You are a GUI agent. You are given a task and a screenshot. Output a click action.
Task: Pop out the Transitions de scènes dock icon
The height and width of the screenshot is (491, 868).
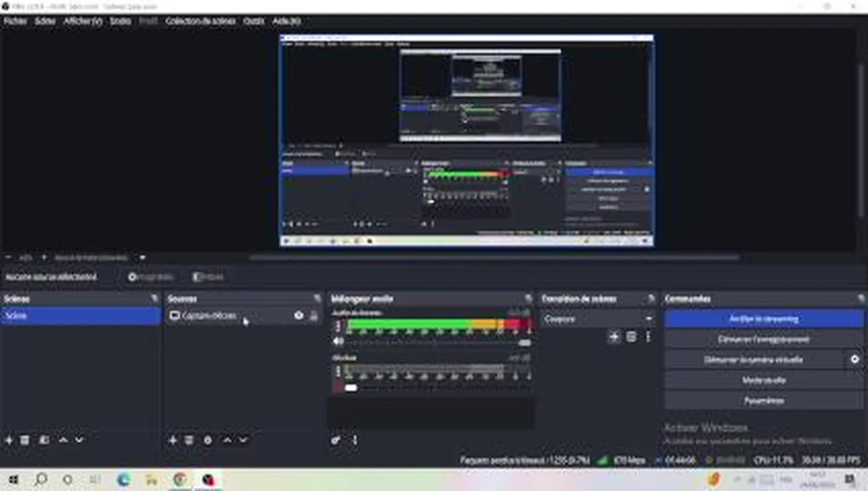(651, 299)
